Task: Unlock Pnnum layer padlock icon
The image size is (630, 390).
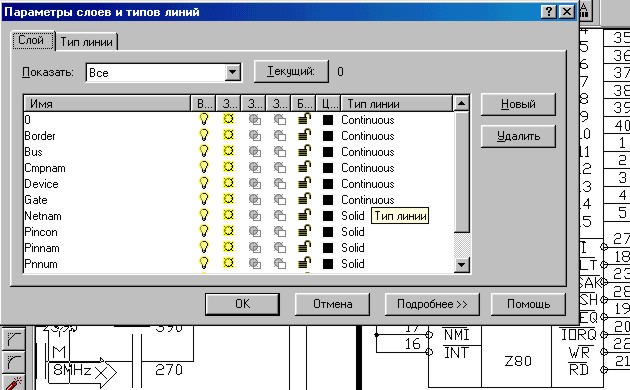Action: [305, 263]
